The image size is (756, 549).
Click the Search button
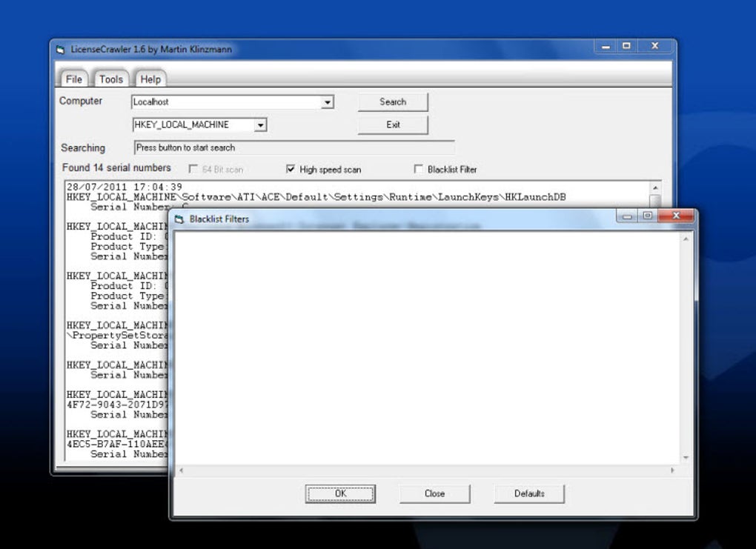[393, 102]
